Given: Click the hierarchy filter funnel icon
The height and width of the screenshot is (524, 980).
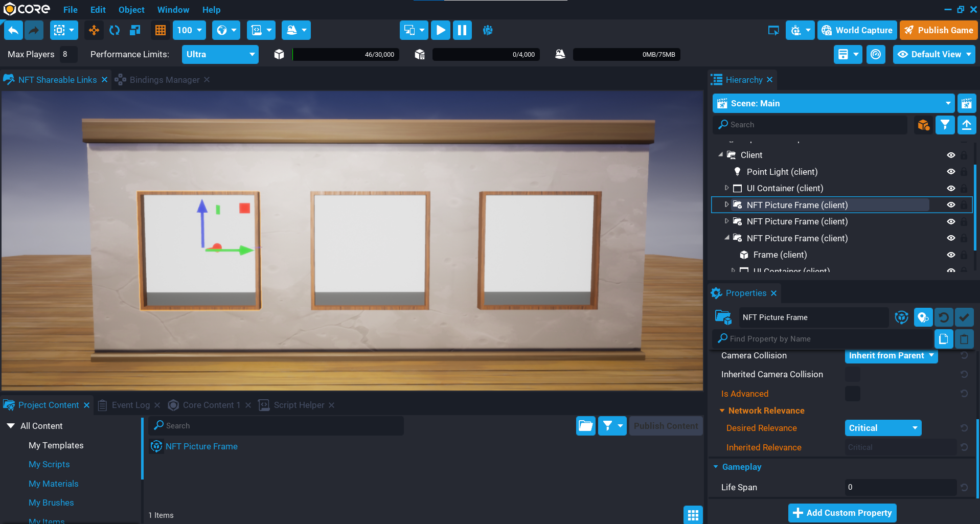Looking at the screenshot, I should click(945, 125).
